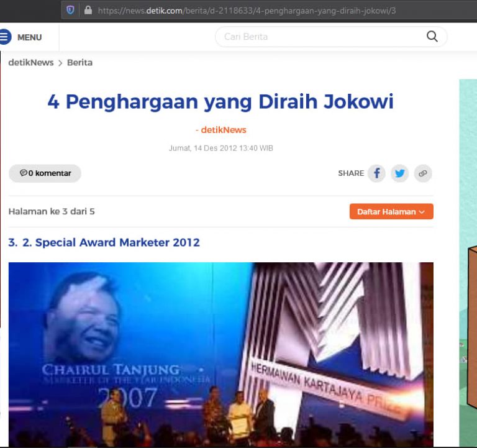Select the browser URL address bar

[x=269, y=11]
